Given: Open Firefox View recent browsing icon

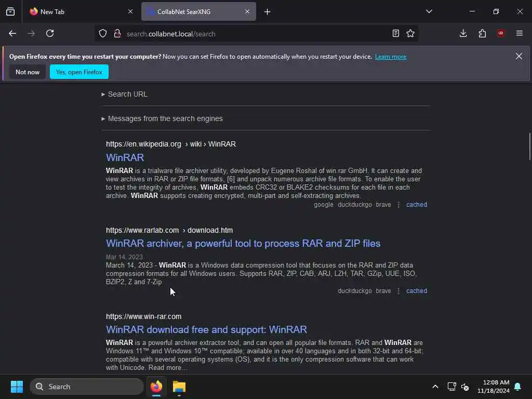Looking at the screenshot, I should (10, 11).
